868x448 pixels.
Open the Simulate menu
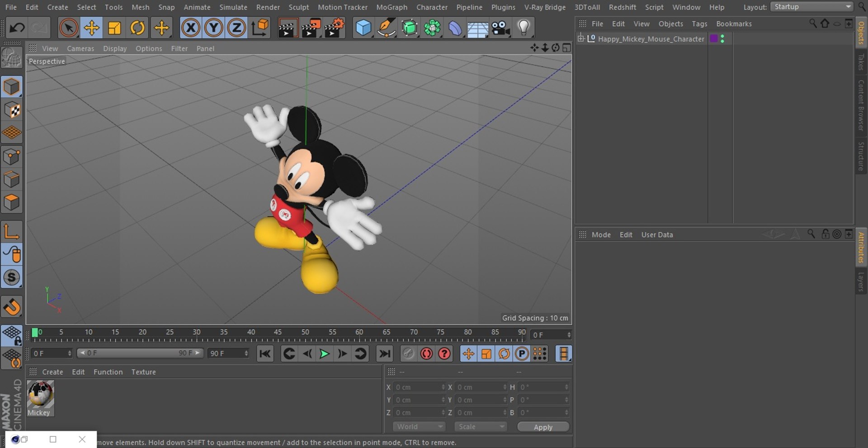pyautogui.click(x=233, y=7)
